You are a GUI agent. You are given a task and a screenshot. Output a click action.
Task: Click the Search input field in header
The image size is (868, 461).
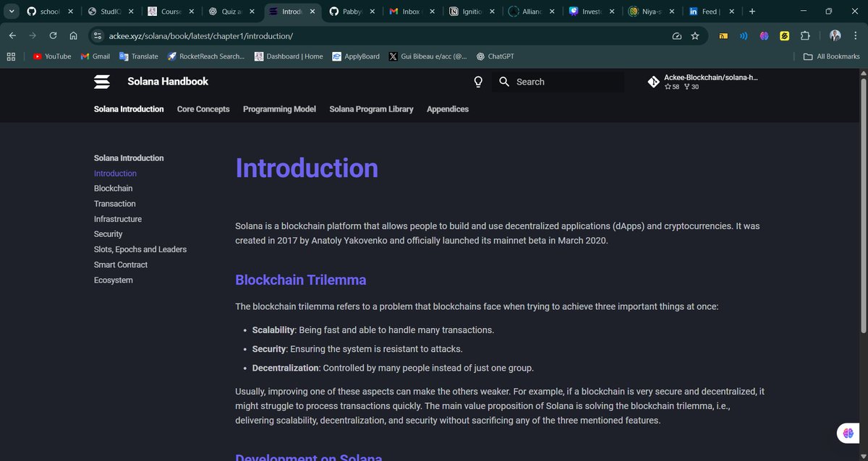[x=558, y=82]
